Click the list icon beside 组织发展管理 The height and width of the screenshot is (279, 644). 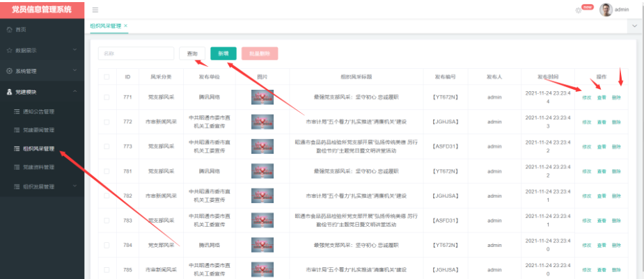(x=17, y=186)
